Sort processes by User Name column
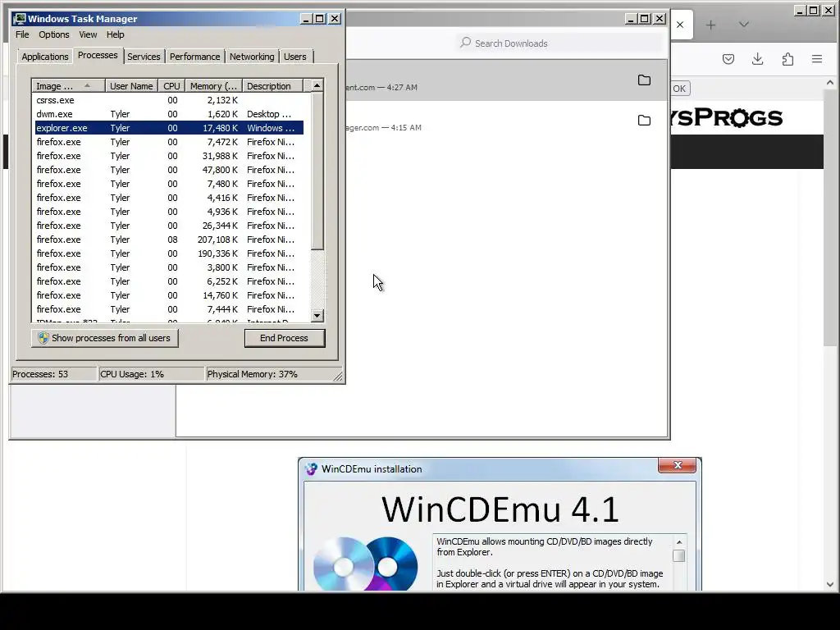The image size is (840, 630). [131, 85]
